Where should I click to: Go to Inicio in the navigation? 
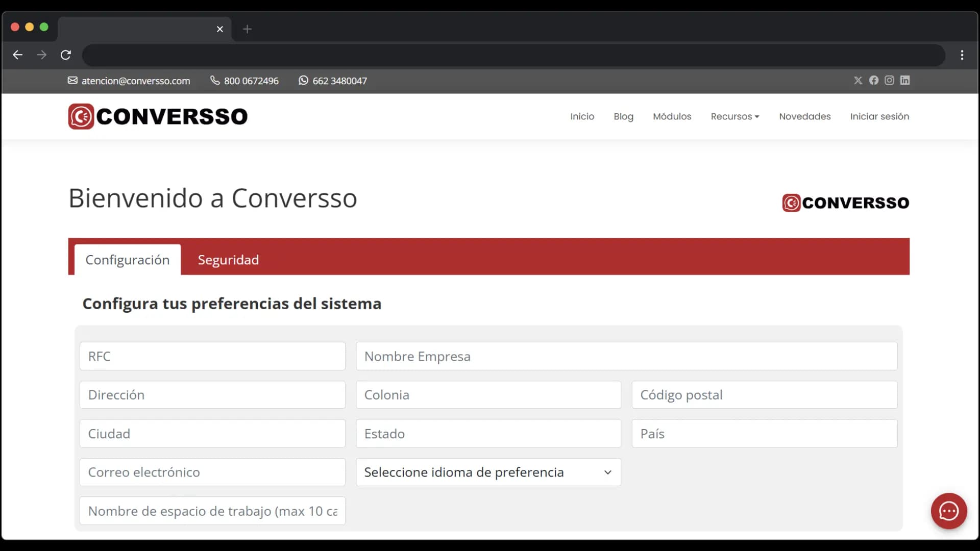[582, 116]
